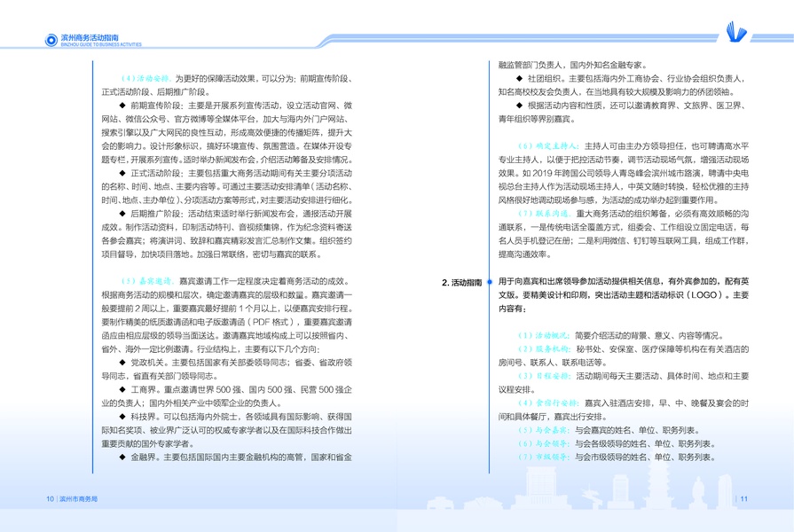Click the bullet text "科技界"

click(143, 417)
